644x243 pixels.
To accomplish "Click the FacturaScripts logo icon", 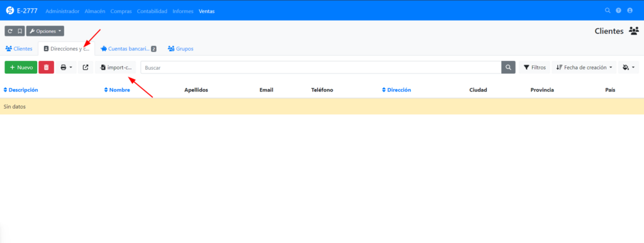I will (x=10, y=11).
